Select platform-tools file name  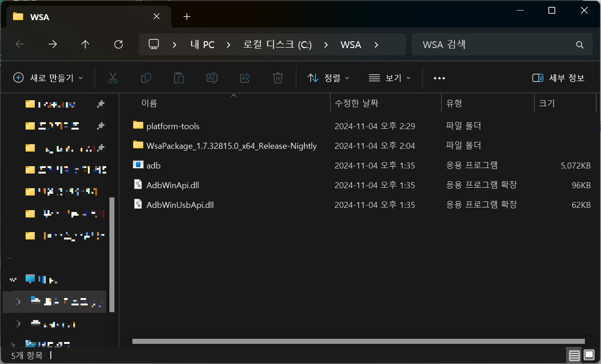point(173,126)
